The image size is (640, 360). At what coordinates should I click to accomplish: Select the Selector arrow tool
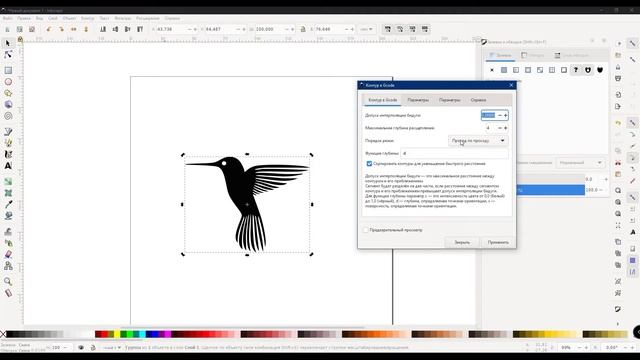8,43
